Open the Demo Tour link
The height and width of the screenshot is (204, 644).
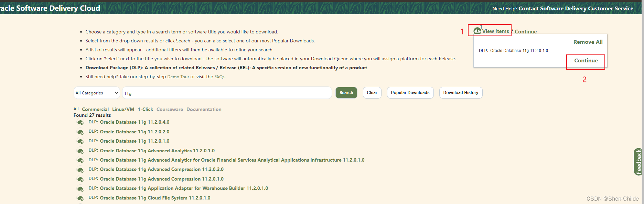[x=178, y=77]
